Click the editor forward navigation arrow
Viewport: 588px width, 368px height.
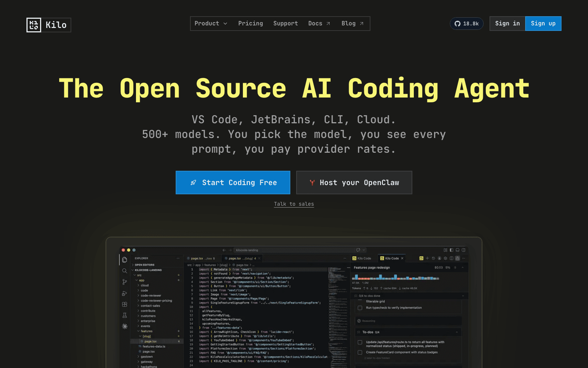pyautogui.click(x=229, y=250)
